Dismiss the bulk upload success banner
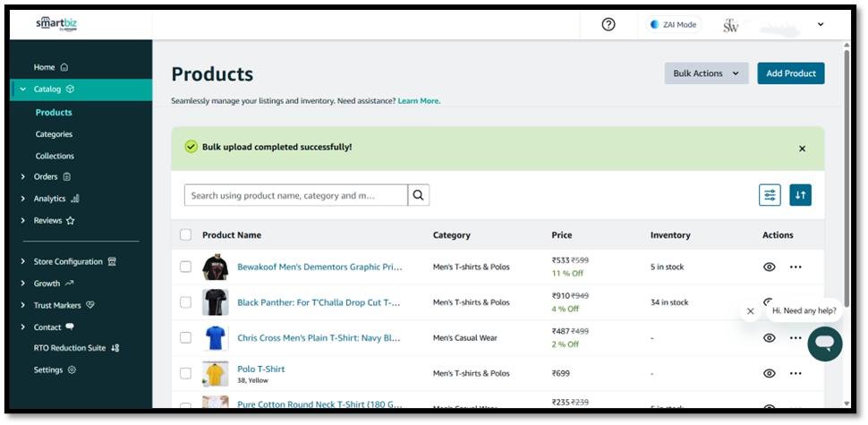Image resolution: width=868 pixels, height=425 pixels. (802, 149)
